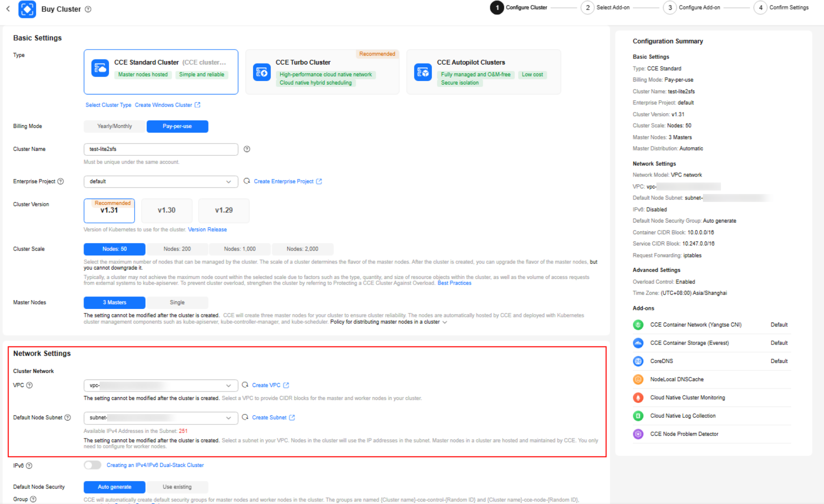Open external link icon next to Create Windows Cluster
The height and width of the screenshot is (504, 824).
coord(197,105)
